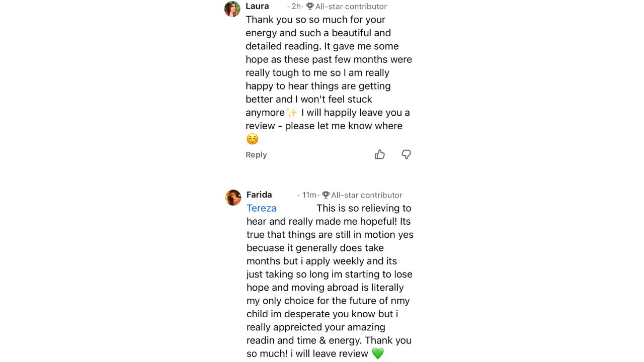Open Farida's profile picture
The image size is (644, 362).
coord(233,198)
